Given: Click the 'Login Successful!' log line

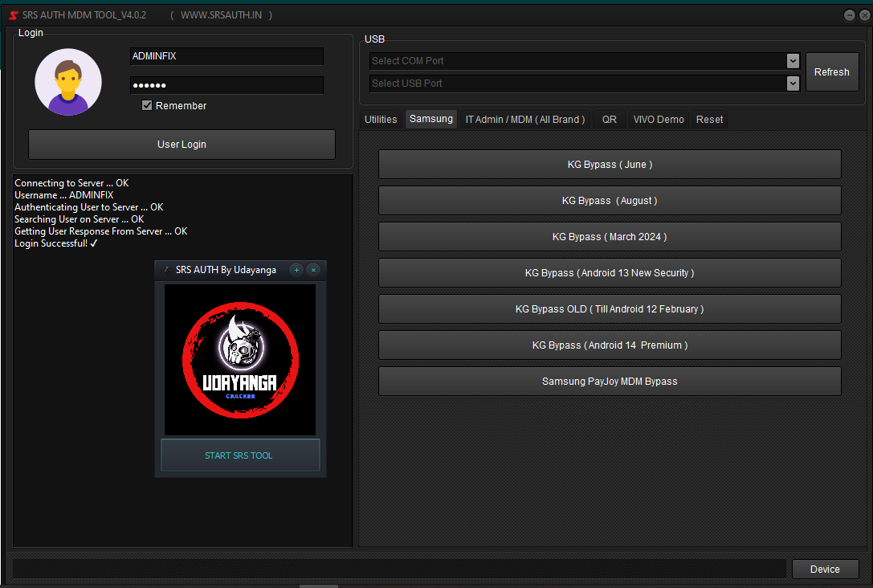Looking at the screenshot, I should [x=56, y=243].
